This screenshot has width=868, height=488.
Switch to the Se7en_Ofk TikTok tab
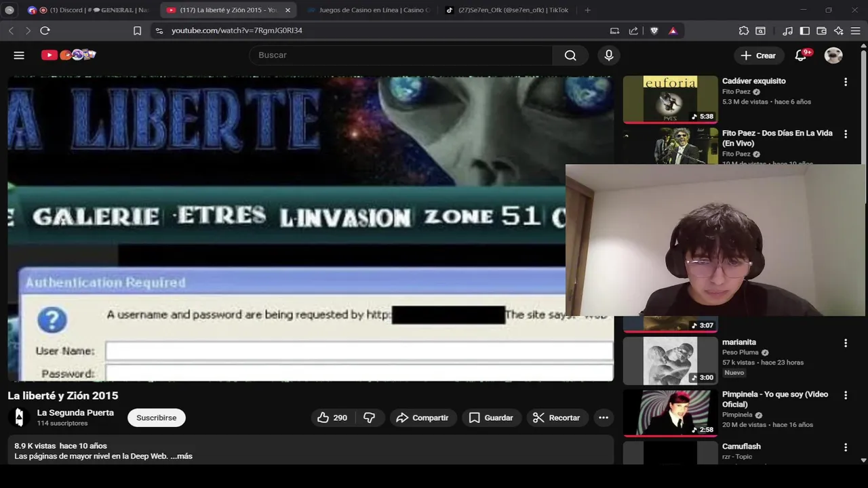507,10
